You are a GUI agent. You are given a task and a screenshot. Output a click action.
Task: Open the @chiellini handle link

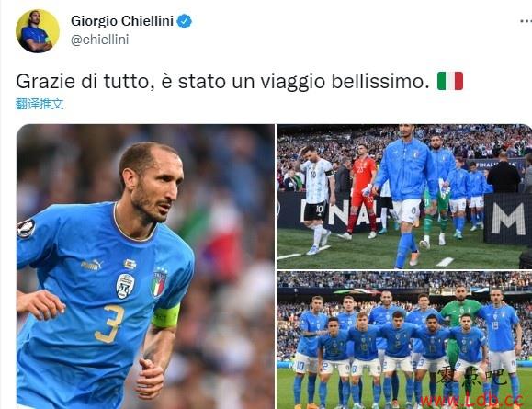pyautogui.click(x=100, y=40)
